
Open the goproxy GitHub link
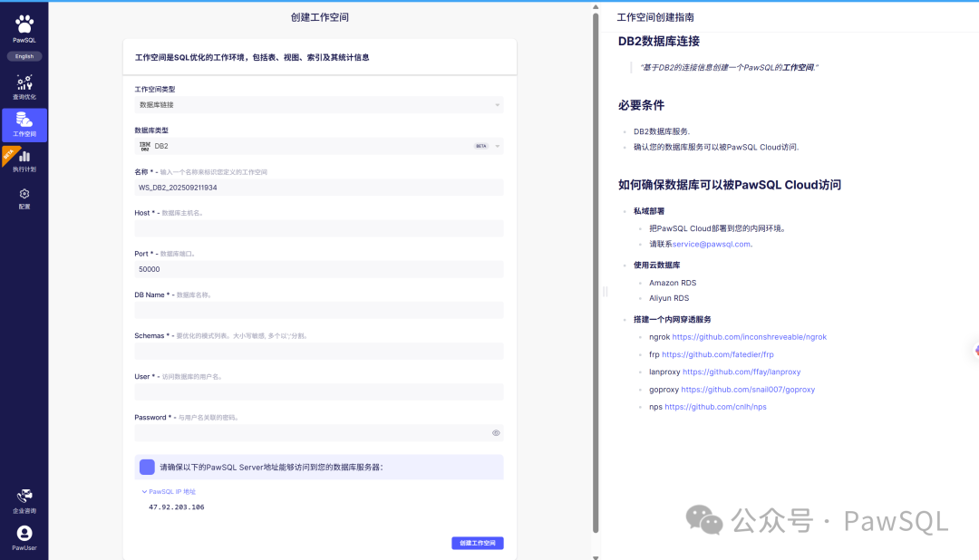pos(747,389)
